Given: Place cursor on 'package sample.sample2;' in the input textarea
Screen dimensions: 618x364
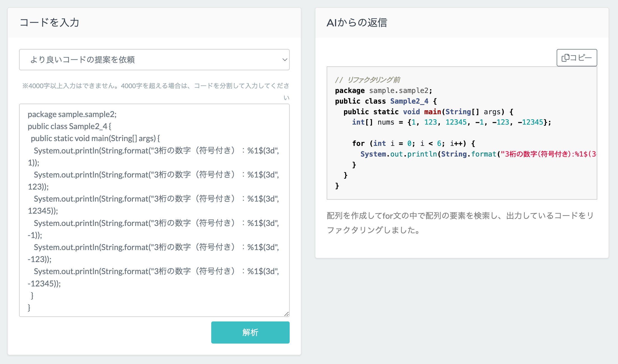Looking at the screenshot, I should [x=72, y=114].
